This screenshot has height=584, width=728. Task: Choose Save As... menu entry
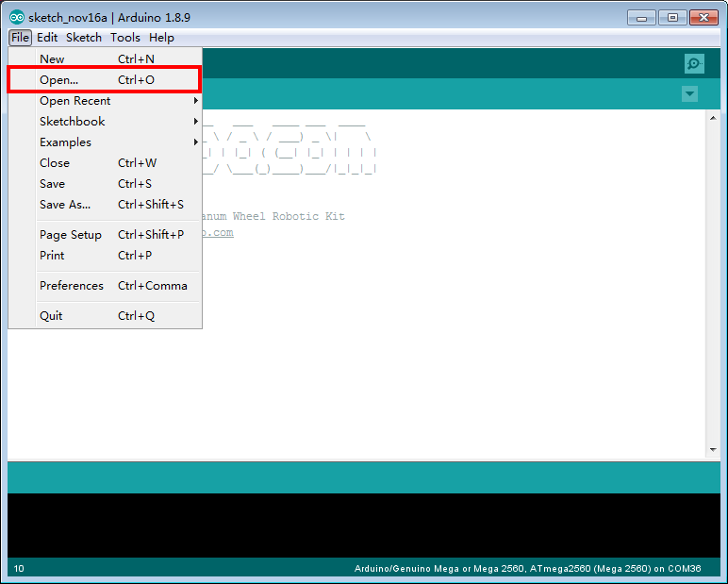pyautogui.click(x=106, y=205)
